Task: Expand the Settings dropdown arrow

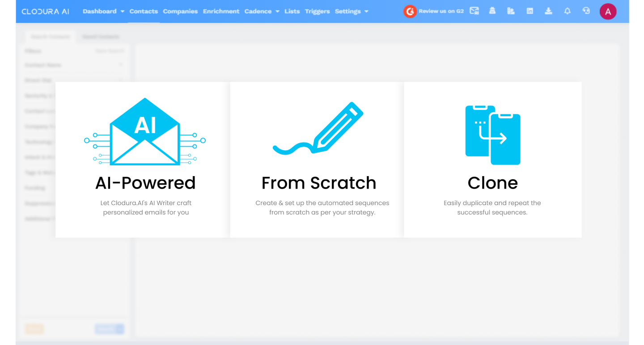Action: click(366, 12)
